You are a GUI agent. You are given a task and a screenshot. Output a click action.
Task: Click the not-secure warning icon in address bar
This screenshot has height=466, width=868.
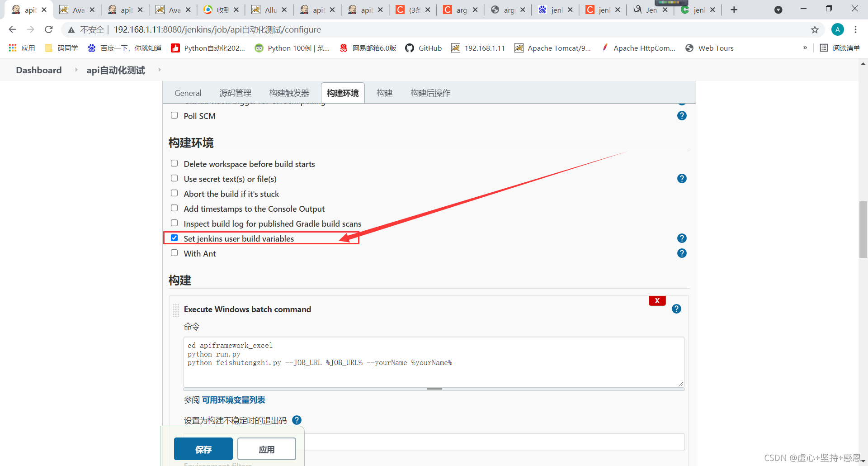click(x=71, y=30)
